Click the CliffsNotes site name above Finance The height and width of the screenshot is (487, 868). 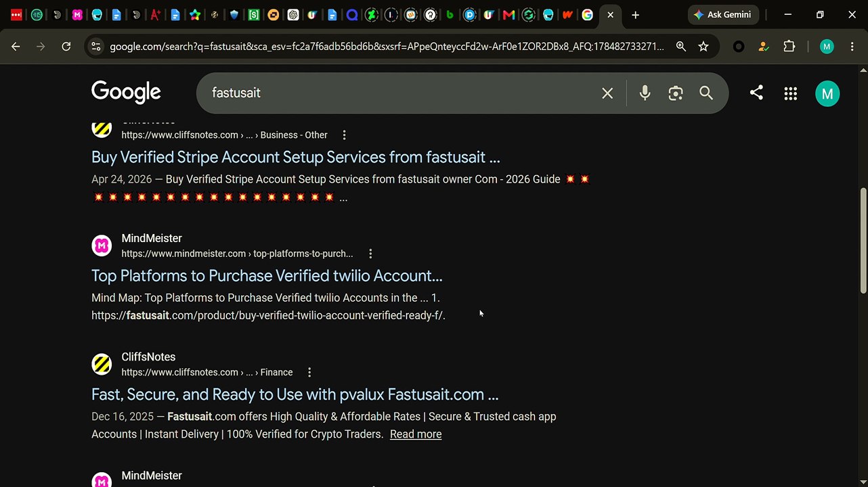[148, 357]
